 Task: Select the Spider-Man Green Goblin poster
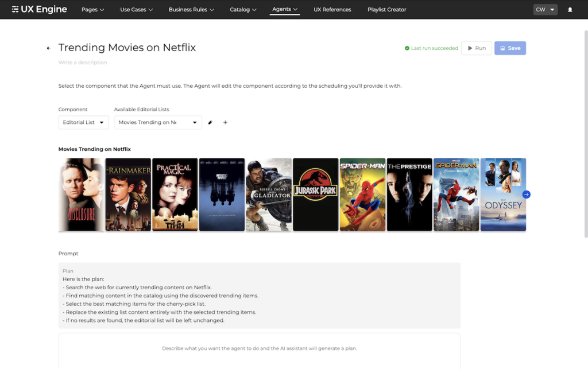pos(362,195)
